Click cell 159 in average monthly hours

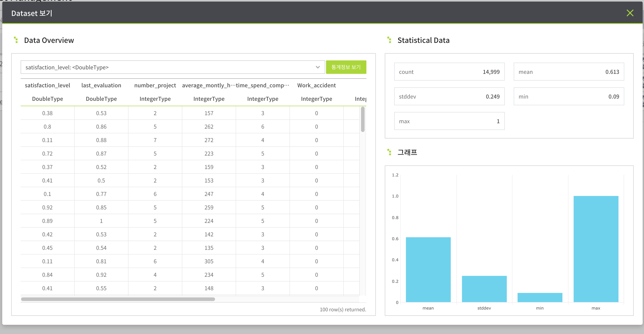click(x=209, y=167)
